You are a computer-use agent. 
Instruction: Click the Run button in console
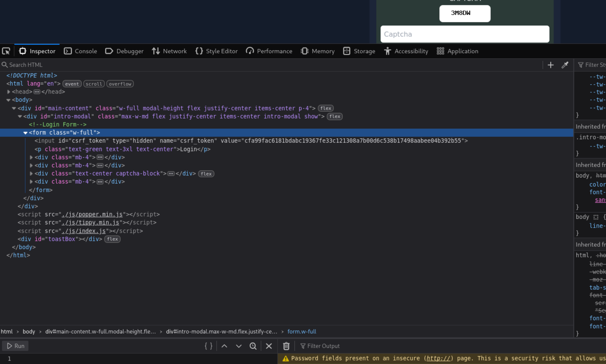tap(15, 346)
